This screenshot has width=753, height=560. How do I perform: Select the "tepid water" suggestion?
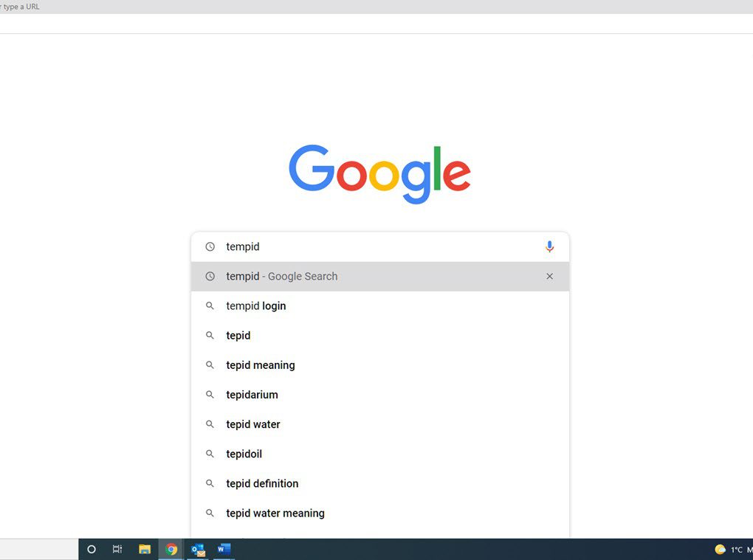click(253, 424)
